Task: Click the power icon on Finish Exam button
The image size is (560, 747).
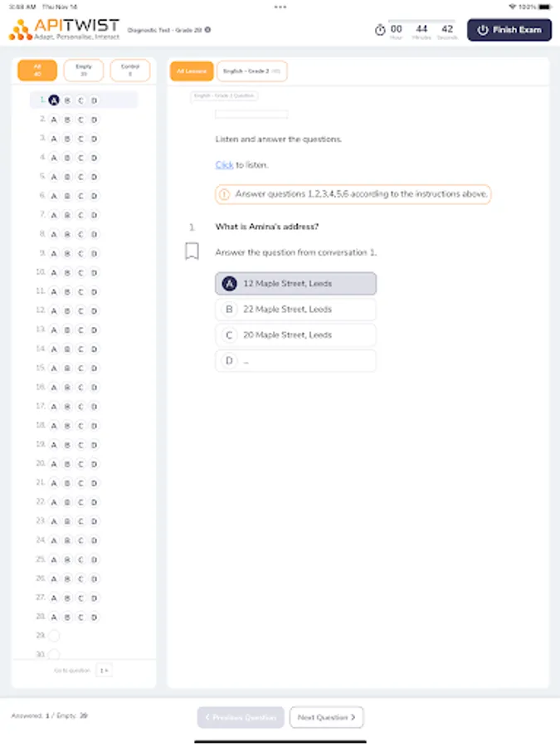Action: pyautogui.click(x=483, y=30)
